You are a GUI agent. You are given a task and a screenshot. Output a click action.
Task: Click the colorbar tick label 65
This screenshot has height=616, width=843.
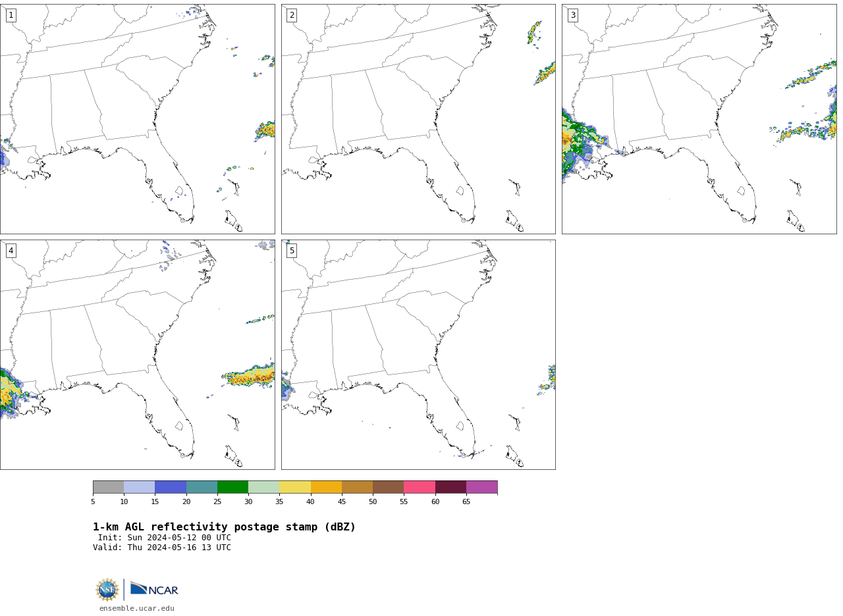[x=466, y=502]
